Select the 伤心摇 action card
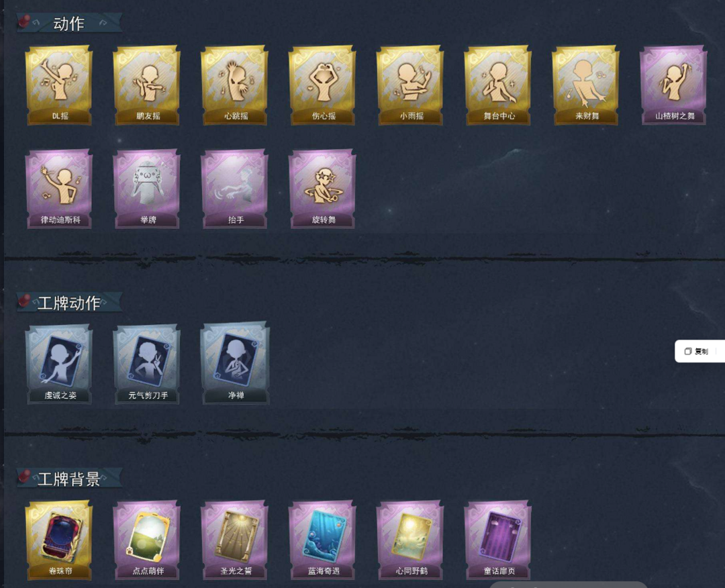725x588 pixels. tap(323, 85)
